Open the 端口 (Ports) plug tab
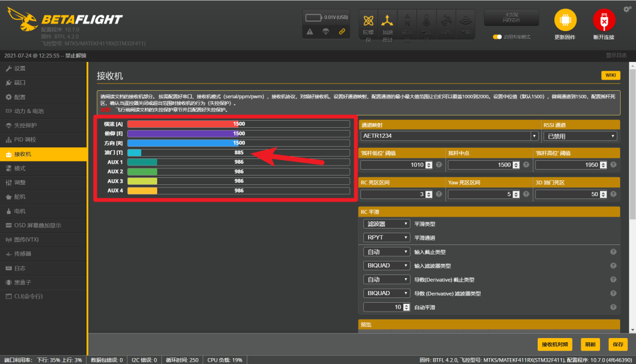Screen dimensions: 636x364 (43, 83)
